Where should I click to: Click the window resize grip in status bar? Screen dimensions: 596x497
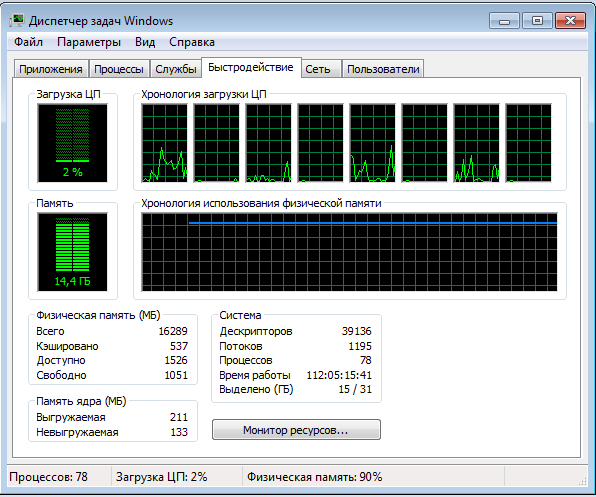tap(582, 481)
